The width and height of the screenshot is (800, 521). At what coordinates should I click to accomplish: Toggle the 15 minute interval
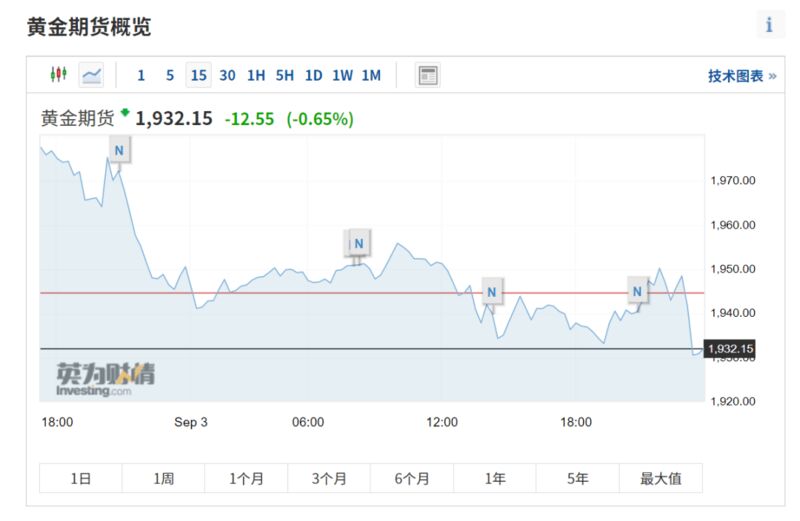point(198,76)
